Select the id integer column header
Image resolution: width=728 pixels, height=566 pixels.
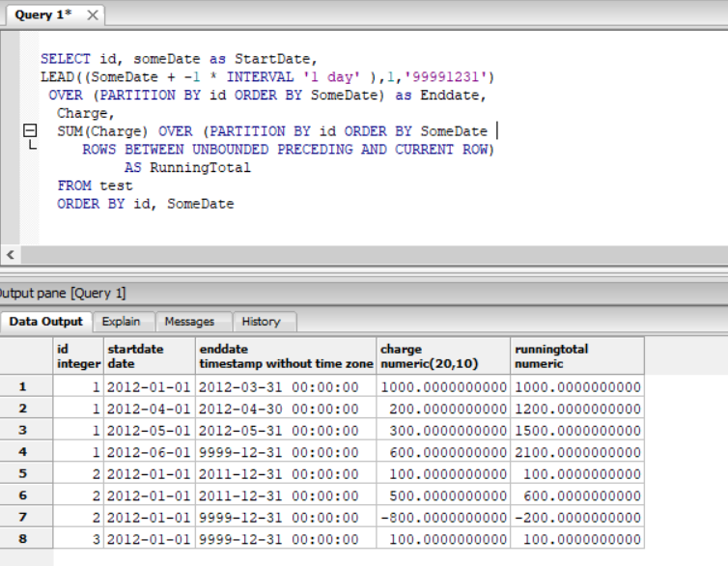78,356
